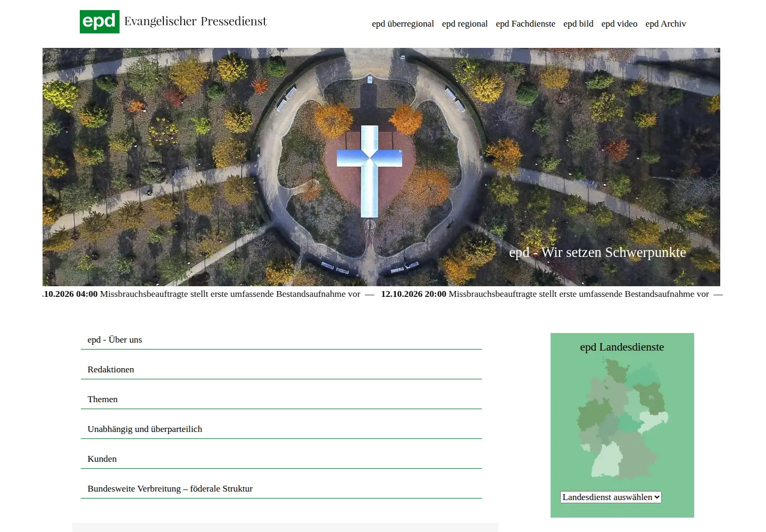Expand the Kunden section
Image resolution: width=766 pixels, height=532 pixels.
[281, 459]
